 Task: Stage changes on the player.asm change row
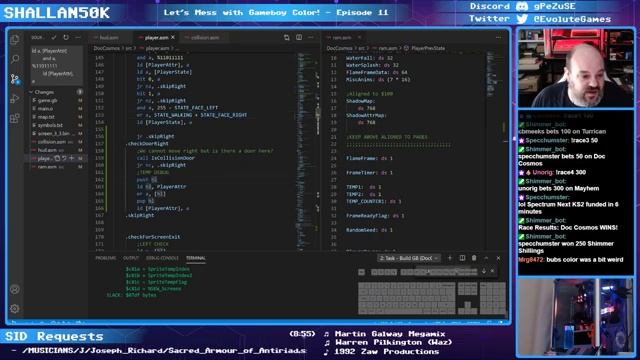tap(71, 158)
